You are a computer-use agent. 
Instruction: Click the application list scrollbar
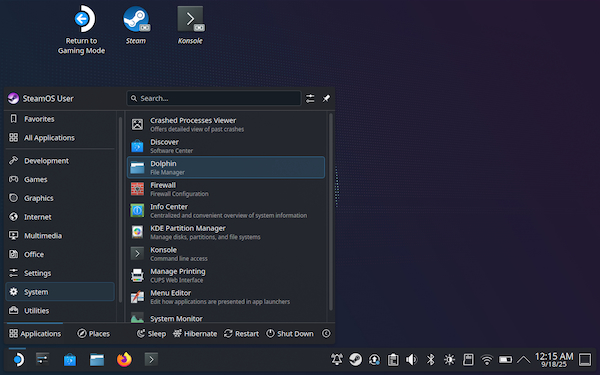click(331, 212)
